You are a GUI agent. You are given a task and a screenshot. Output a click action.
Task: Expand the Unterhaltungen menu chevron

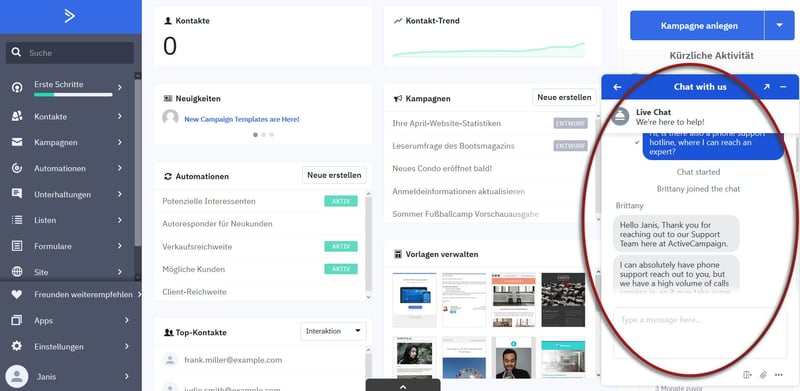click(x=119, y=194)
